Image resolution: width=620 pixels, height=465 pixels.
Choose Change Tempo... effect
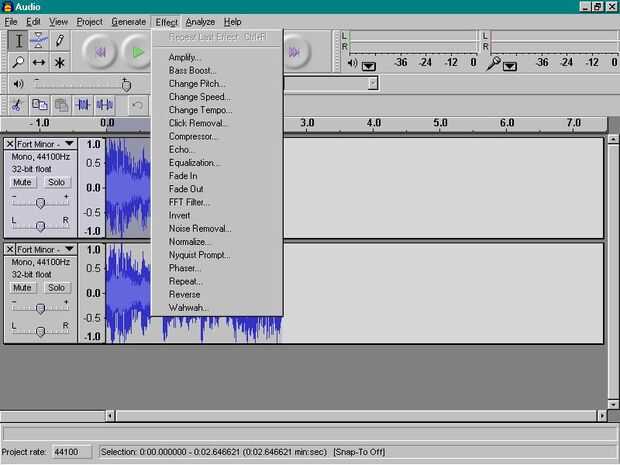[217, 110]
